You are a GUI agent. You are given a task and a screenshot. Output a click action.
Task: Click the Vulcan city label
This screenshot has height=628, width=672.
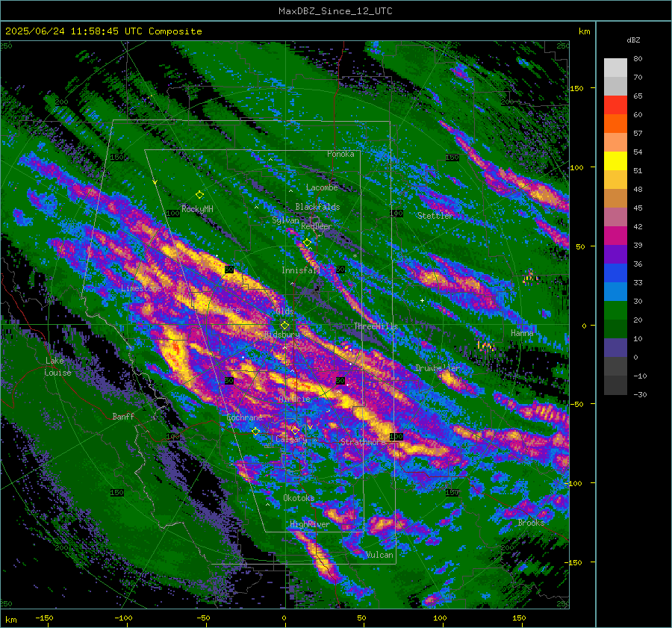[379, 555]
